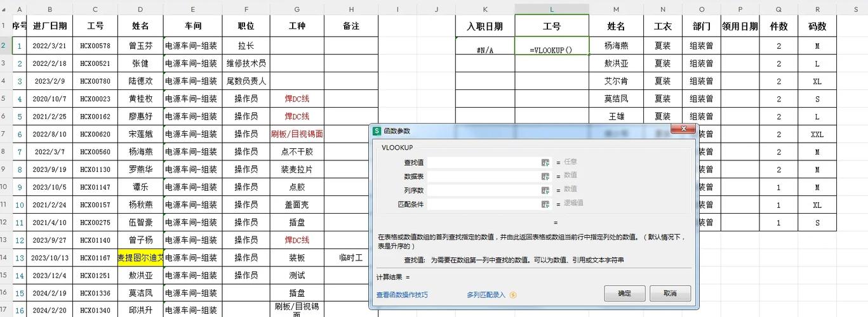Close the 函数参数 dialog
Image resolution: width=868 pixels, height=317 pixels.
684,129
